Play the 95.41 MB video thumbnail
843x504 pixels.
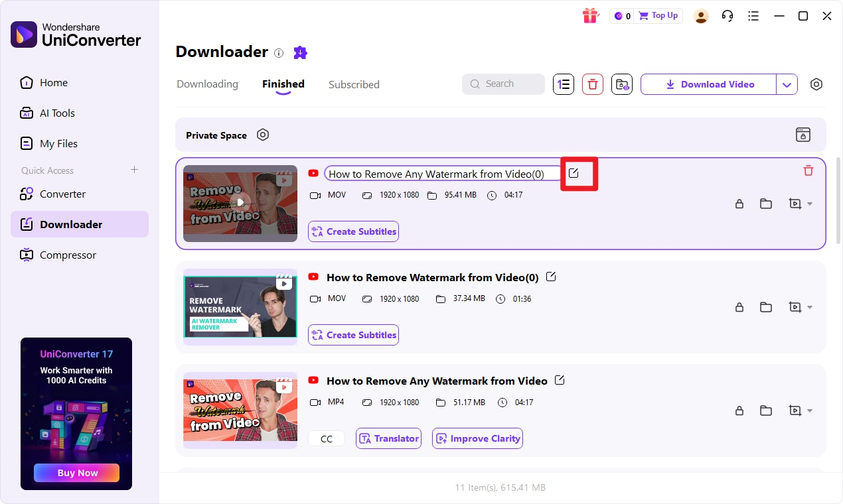(240, 203)
